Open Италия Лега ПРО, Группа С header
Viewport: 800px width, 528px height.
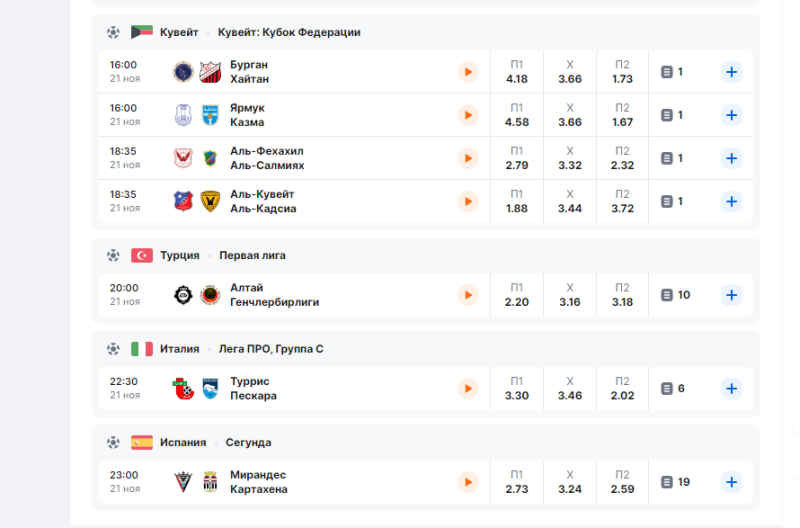point(271,349)
